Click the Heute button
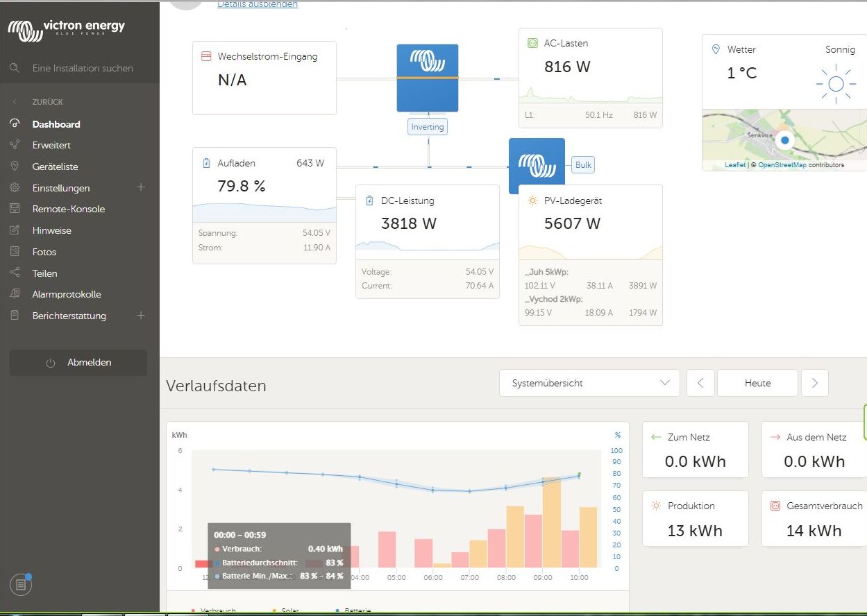The width and height of the screenshot is (867, 616). pos(757,383)
